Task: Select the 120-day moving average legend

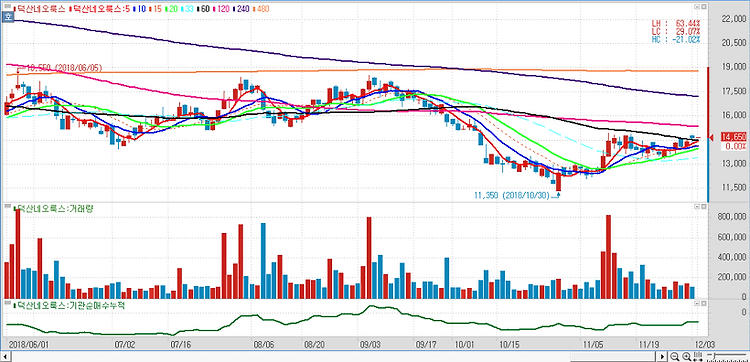Action: pyautogui.click(x=221, y=9)
